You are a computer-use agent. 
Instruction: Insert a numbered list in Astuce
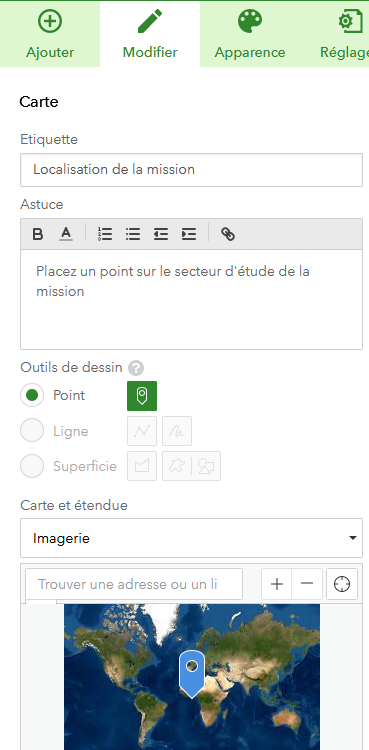[x=105, y=234]
